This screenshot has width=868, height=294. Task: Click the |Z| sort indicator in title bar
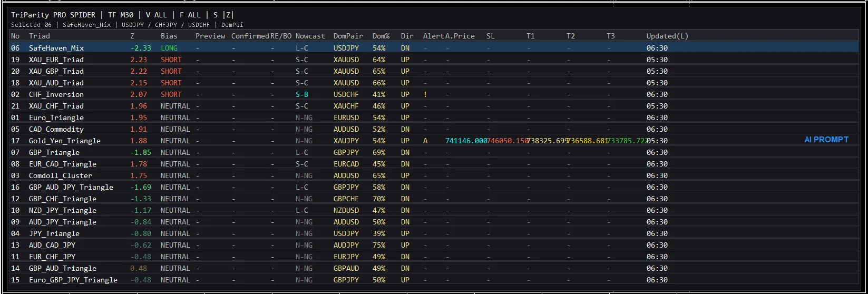tap(228, 15)
